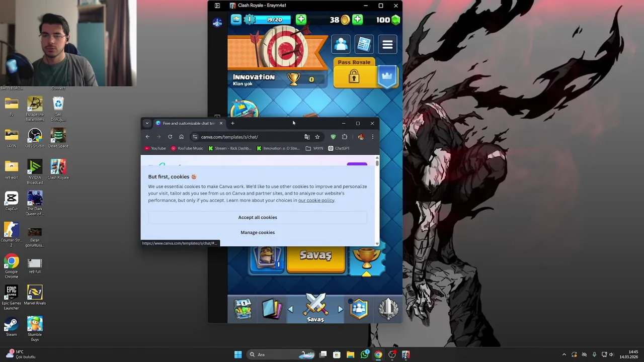This screenshot has height=362, width=644.
Task: Open the golden trophy road button
Action: point(367,259)
